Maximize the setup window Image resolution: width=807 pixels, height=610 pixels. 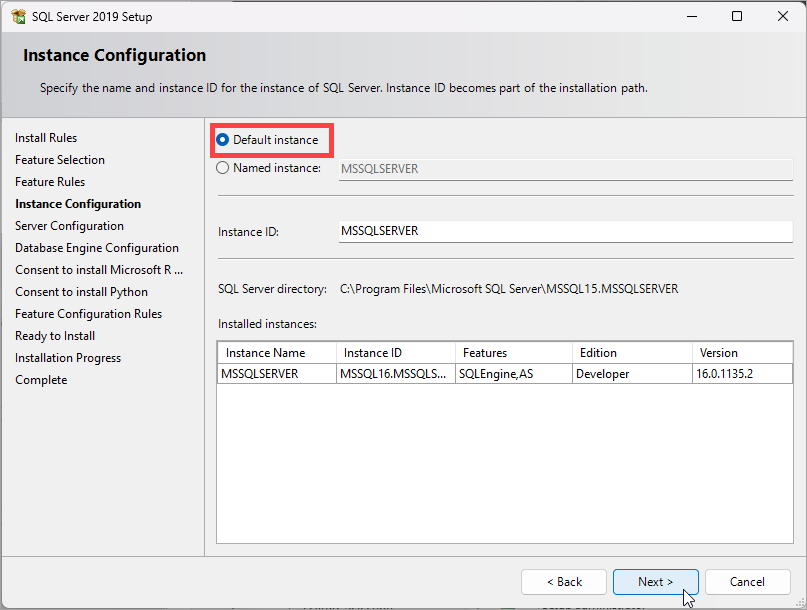click(737, 16)
